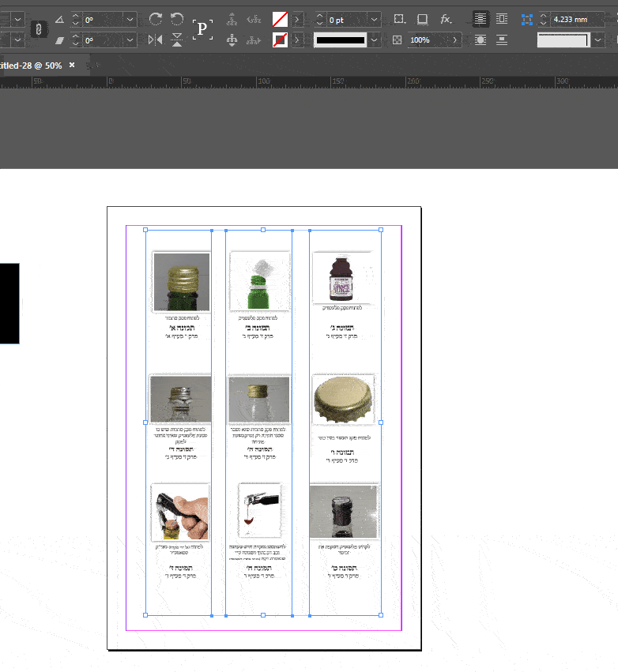Expand the opacity 100% slider arrow

point(456,40)
